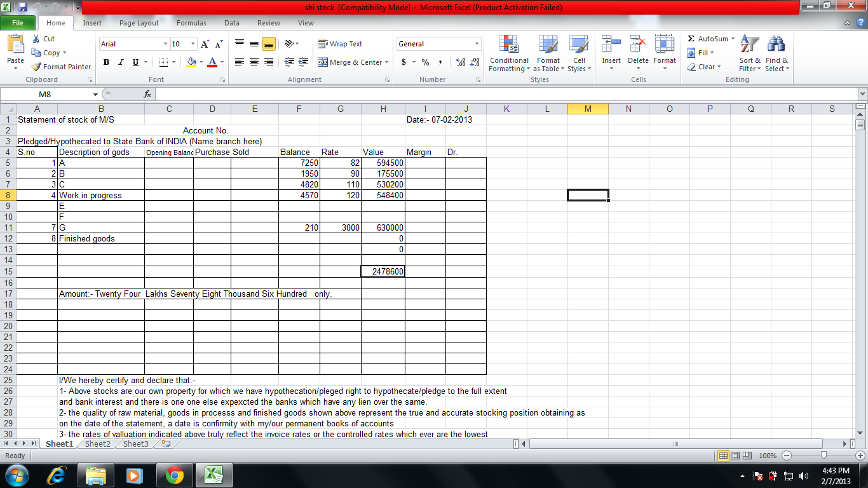Click Increase Decimal icon

tap(461, 62)
